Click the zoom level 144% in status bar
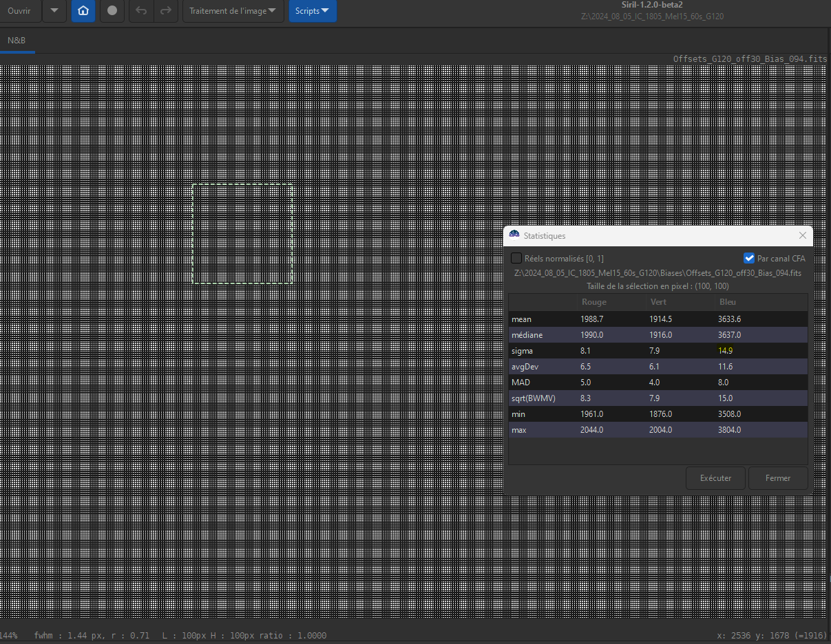Image resolution: width=831 pixels, height=644 pixels. (9, 636)
